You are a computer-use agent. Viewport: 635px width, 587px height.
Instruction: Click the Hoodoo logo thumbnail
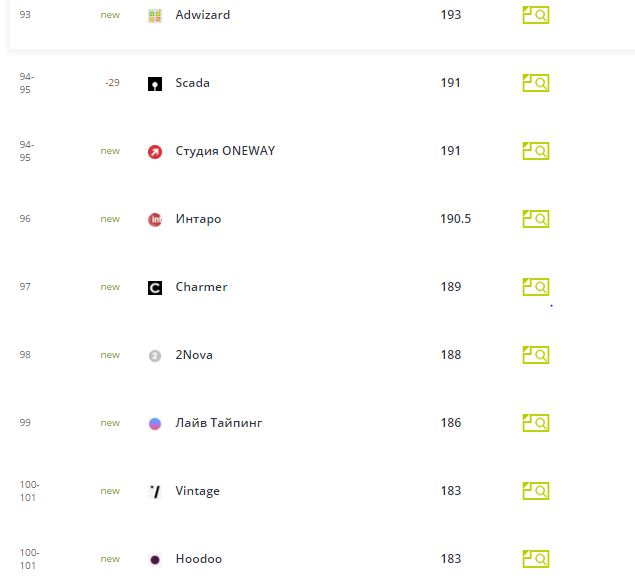[155, 559]
